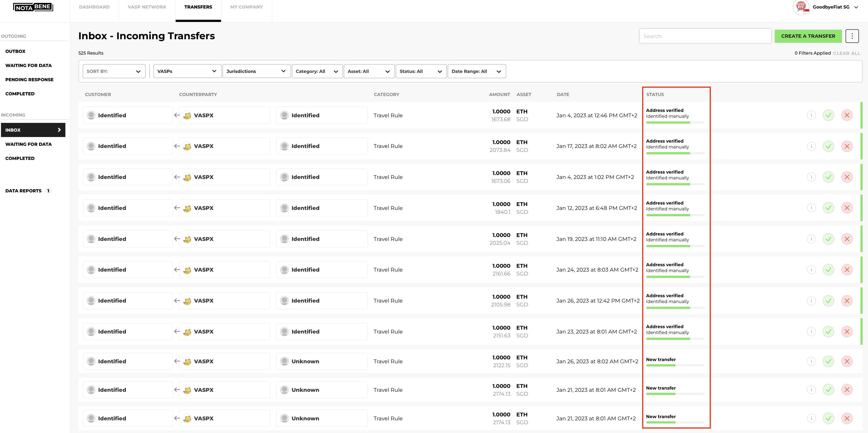Approve the Jan 12 6:48 PM transfer

[x=828, y=208]
